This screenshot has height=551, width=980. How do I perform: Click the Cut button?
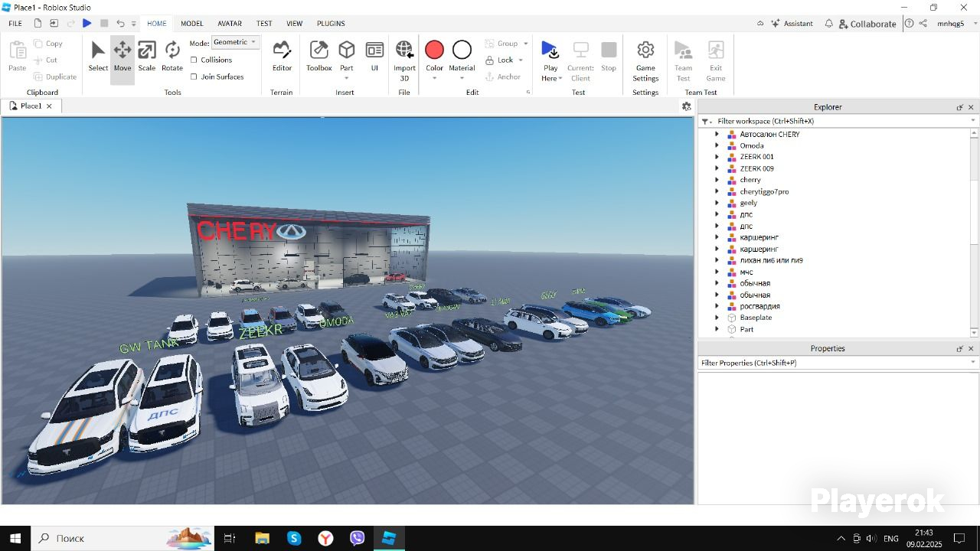coord(46,60)
